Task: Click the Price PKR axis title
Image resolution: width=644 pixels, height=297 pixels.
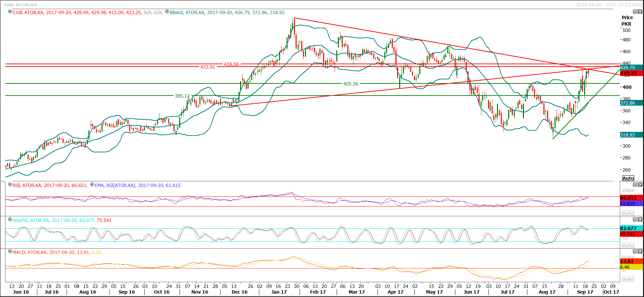Action: tap(627, 21)
